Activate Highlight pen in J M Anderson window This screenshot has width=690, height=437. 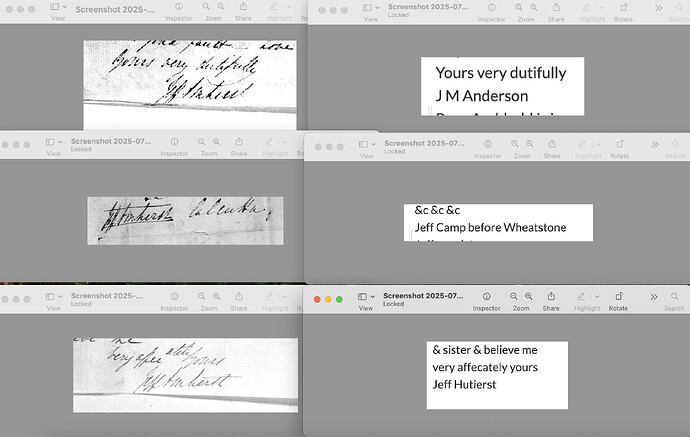586,7
